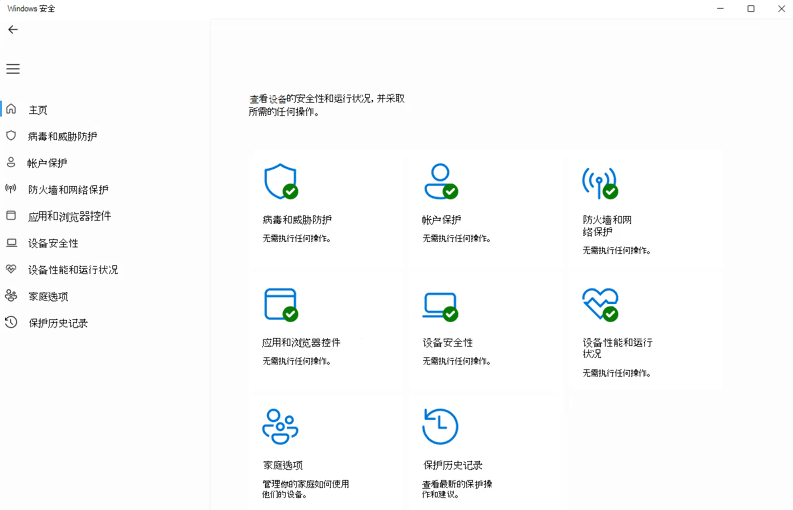Open 应用和浏览器控件 sidebar item
793x510 pixels.
pos(69,217)
